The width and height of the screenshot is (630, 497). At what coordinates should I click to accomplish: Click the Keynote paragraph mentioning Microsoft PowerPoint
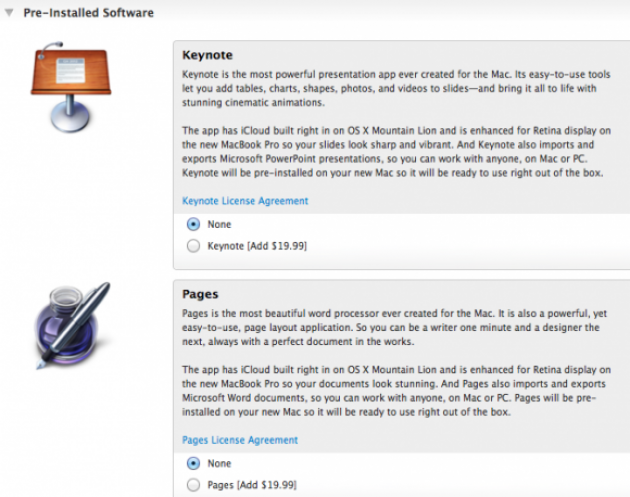pos(397,152)
